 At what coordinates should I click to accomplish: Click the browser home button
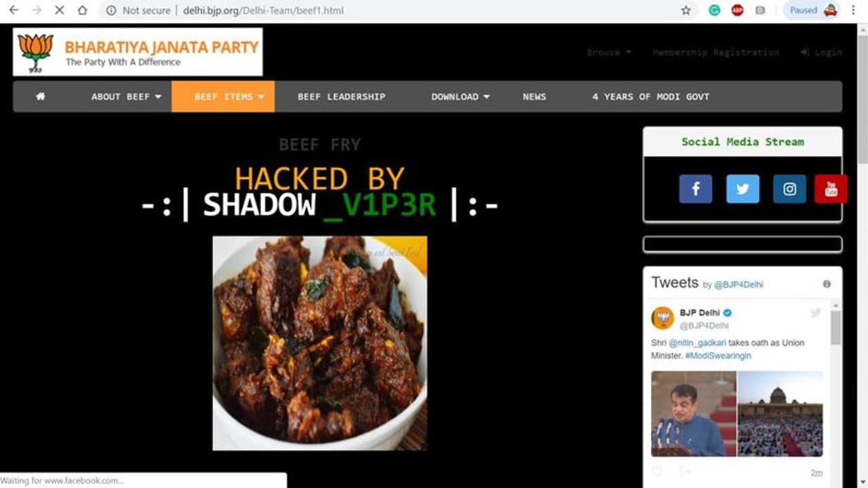pos(82,10)
